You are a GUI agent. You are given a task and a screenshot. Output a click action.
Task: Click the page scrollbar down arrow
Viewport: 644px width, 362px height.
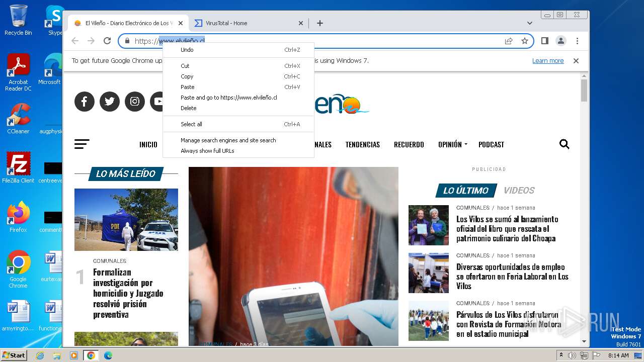(584, 341)
